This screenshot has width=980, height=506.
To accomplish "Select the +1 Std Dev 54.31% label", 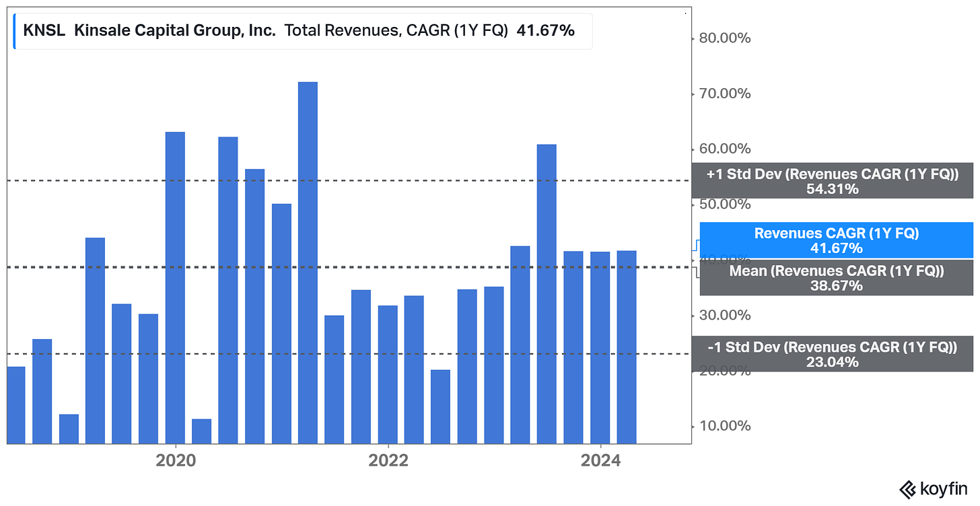I will click(x=832, y=180).
